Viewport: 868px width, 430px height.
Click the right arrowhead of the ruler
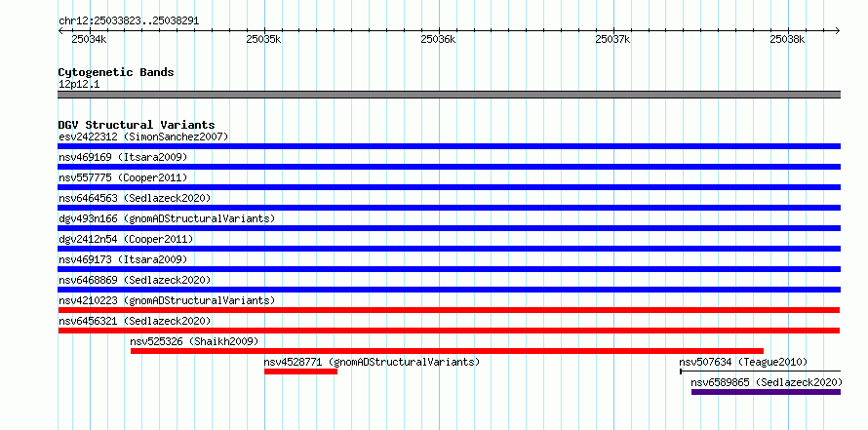[x=838, y=30]
